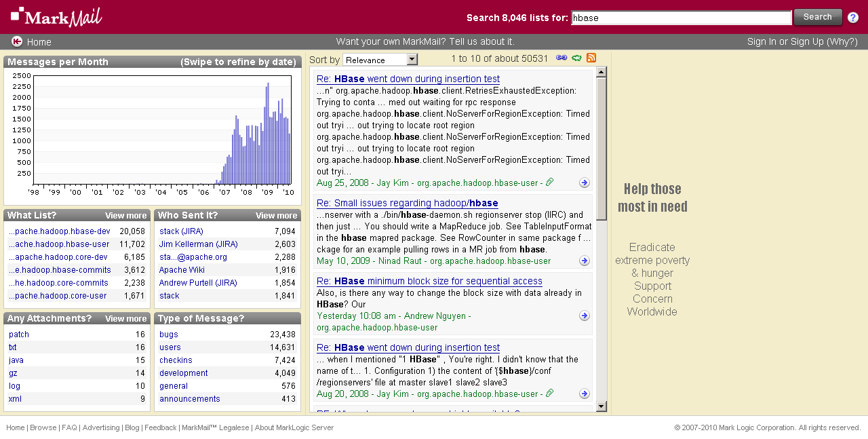868x439 pixels.
Task: Filter by list ...pache.hadoop.core-user
Action: coord(58,296)
